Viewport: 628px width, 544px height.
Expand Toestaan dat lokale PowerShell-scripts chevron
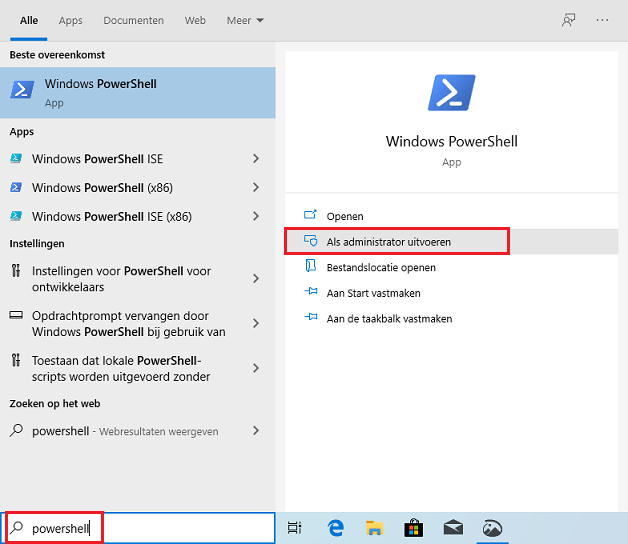[256, 368]
